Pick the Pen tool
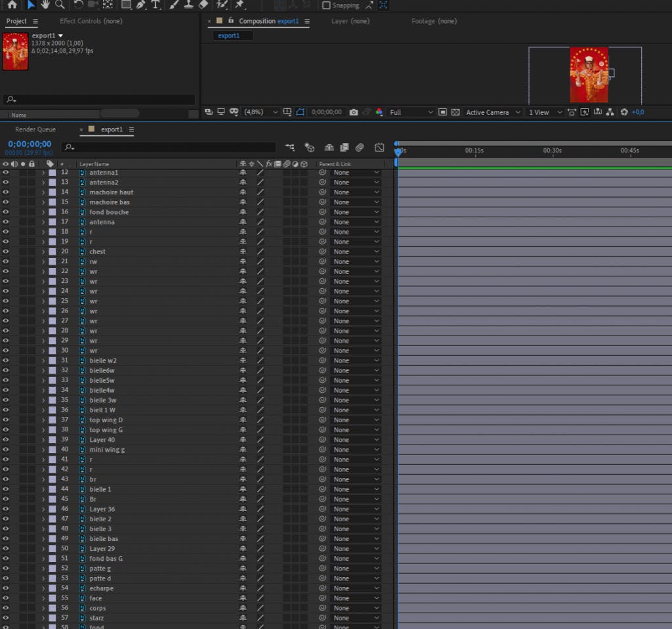 pyautogui.click(x=140, y=5)
